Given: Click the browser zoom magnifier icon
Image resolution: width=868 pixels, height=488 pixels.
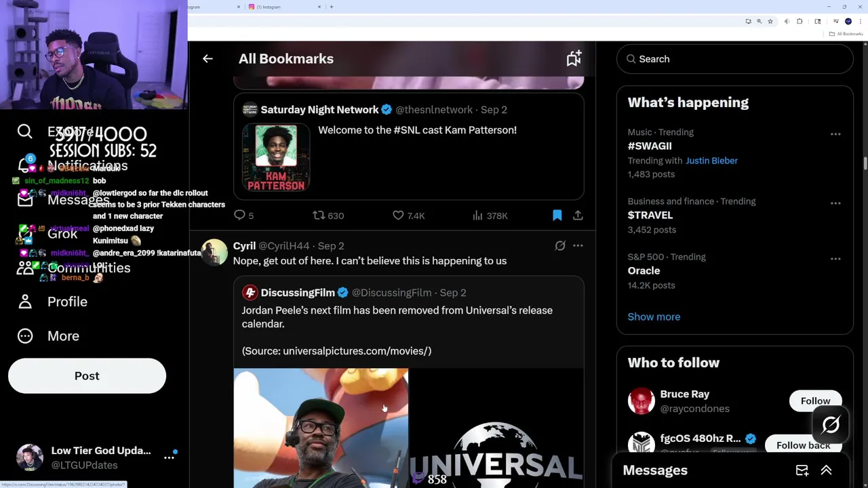Looking at the screenshot, I should [x=759, y=22].
